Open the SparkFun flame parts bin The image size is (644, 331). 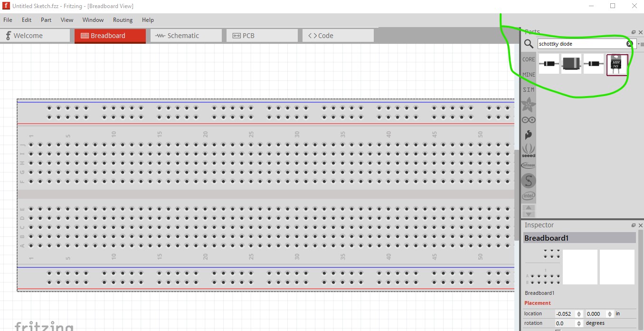pos(528,135)
